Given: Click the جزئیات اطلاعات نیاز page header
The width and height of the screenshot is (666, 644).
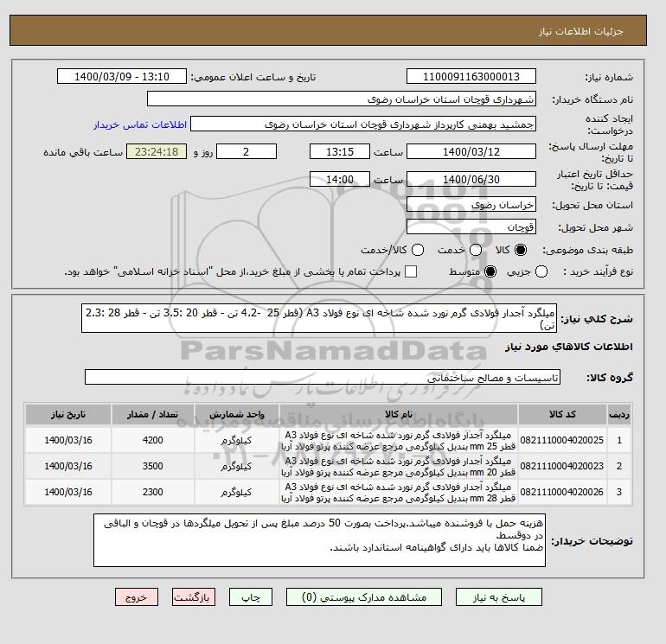Looking at the screenshot, I should (x=580, y=31).
